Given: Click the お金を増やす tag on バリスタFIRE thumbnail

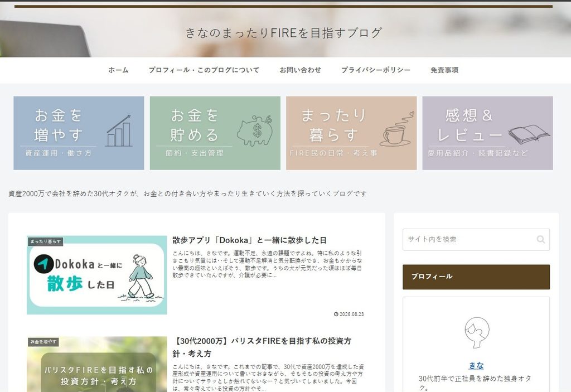Looking at the screenshot, I should tap(43, 342).
